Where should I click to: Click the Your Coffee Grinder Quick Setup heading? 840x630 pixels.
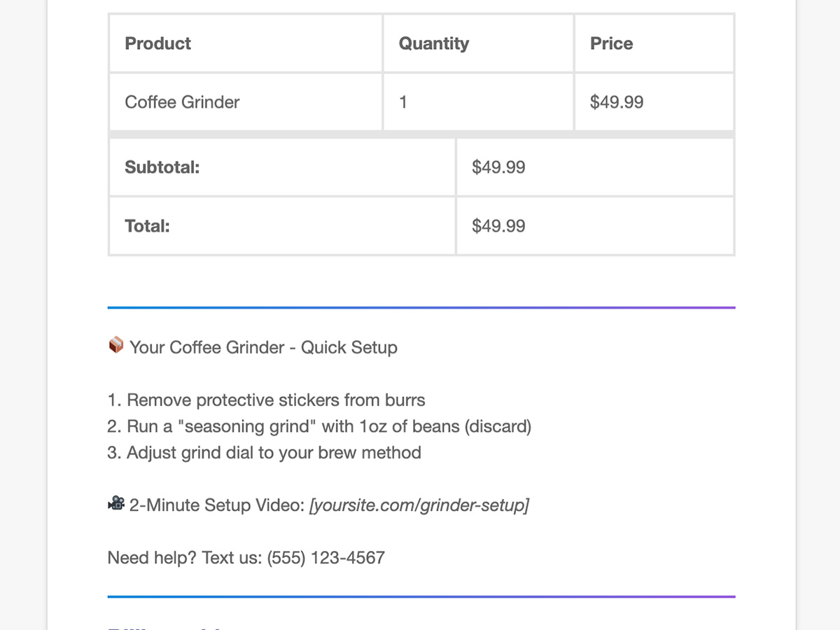click(x=263, y=348)
